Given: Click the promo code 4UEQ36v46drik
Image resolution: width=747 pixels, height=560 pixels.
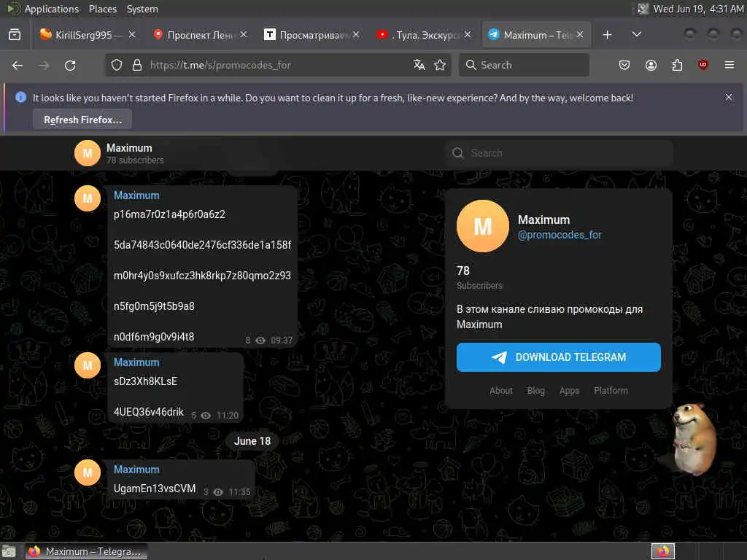Looking at the screenshot, I should point(149,412).
